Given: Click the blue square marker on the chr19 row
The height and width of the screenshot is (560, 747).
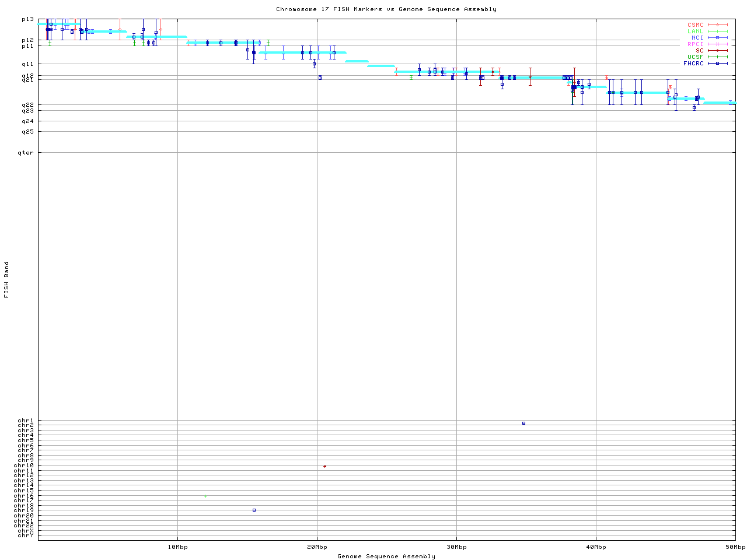Looking at the screenshot, I should click(x=254, y=510).
